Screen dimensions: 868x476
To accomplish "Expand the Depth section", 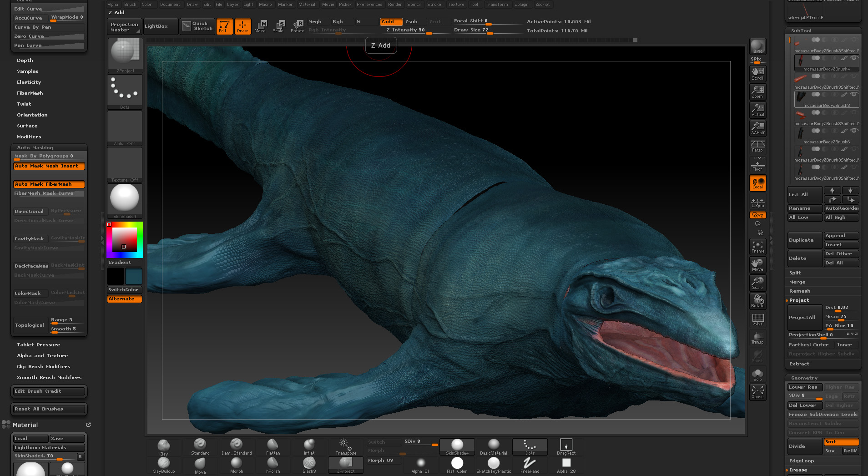I will (25, 60).
